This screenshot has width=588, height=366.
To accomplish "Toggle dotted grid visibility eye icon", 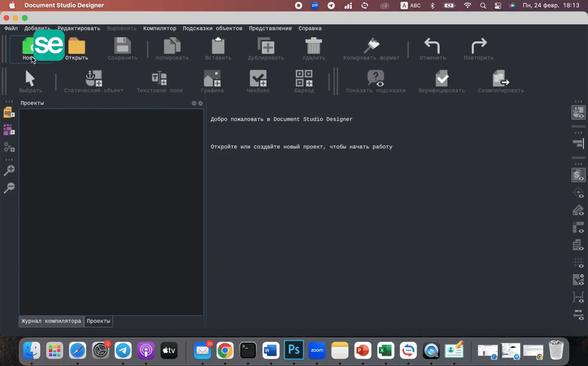I will [578, 262].
